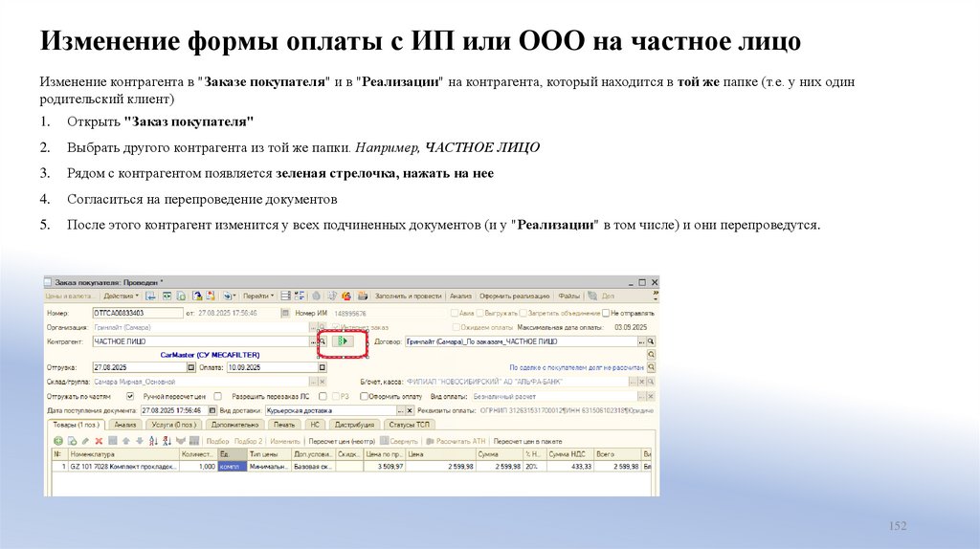
Task: Open the calendar picker for Отгрузка date
Action: [191, 367]
